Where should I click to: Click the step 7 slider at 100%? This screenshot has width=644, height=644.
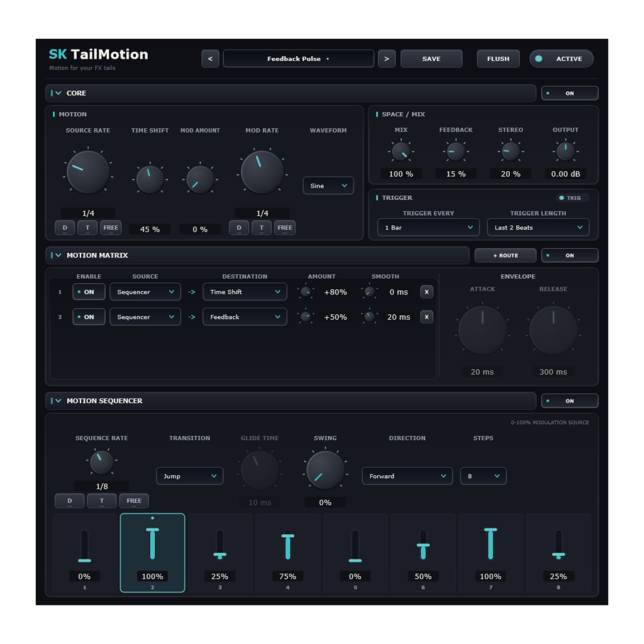490,544
